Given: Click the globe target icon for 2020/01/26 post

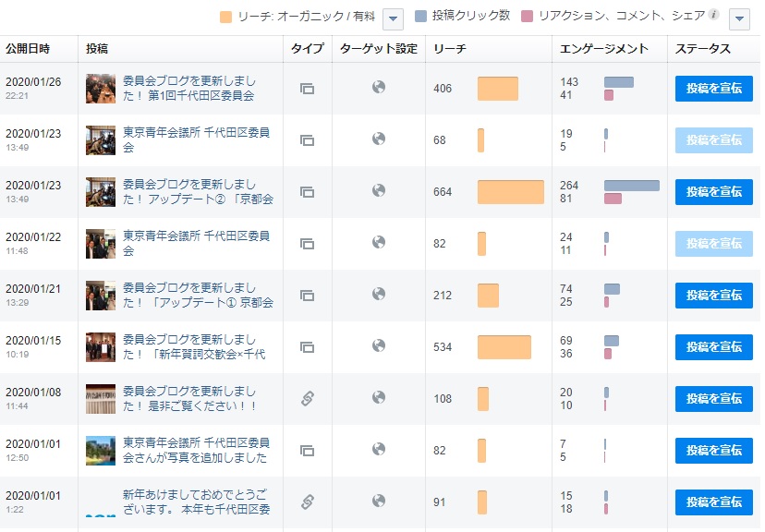Looking at the screenshot, I should click(379, 88).
